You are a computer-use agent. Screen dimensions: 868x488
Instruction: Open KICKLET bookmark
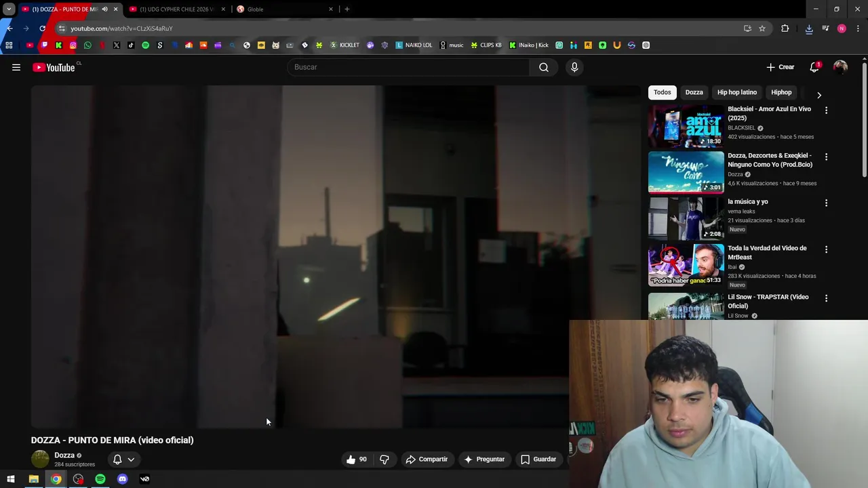pyautogui.click(x=344, y=45)
